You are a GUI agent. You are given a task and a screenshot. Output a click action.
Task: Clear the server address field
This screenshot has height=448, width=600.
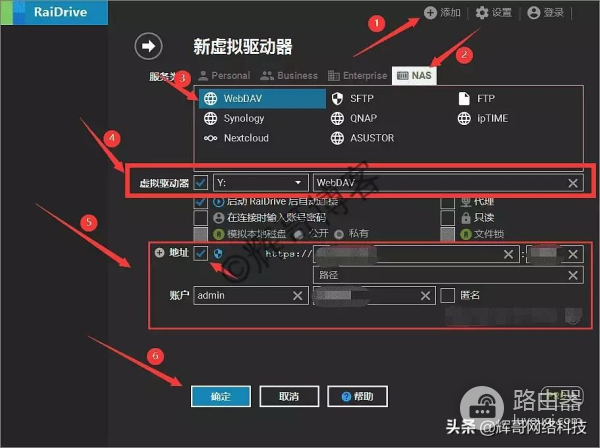(x=509, y=254)
